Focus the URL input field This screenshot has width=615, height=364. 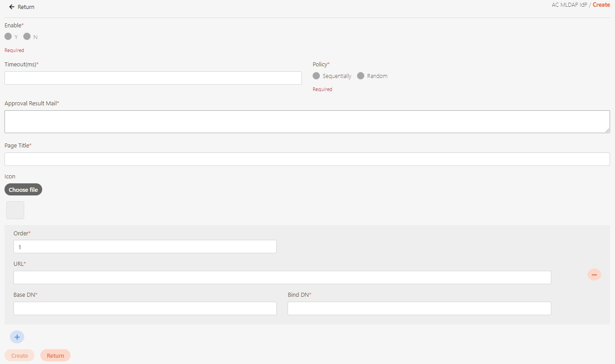pos(282,277)
